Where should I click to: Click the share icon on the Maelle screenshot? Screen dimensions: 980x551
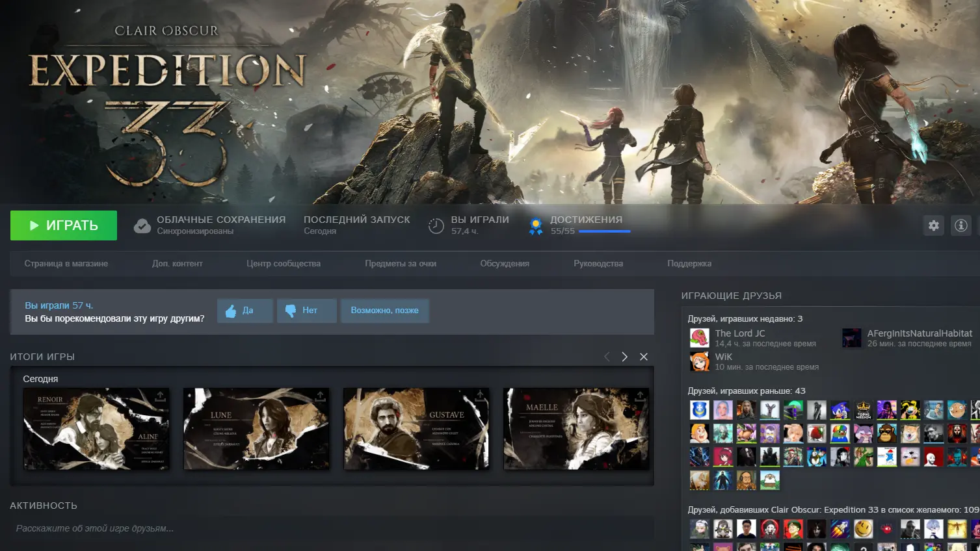click(640, 396)
